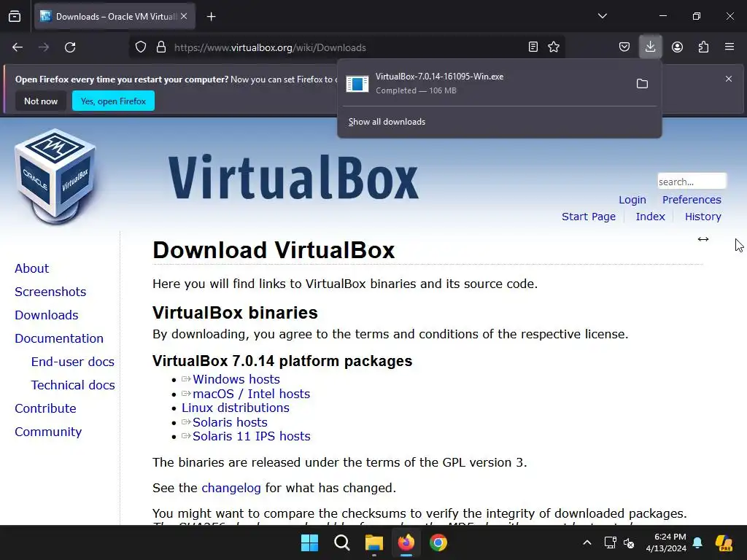
Task: Show hidden system tray icons
Action: [587, 542]
